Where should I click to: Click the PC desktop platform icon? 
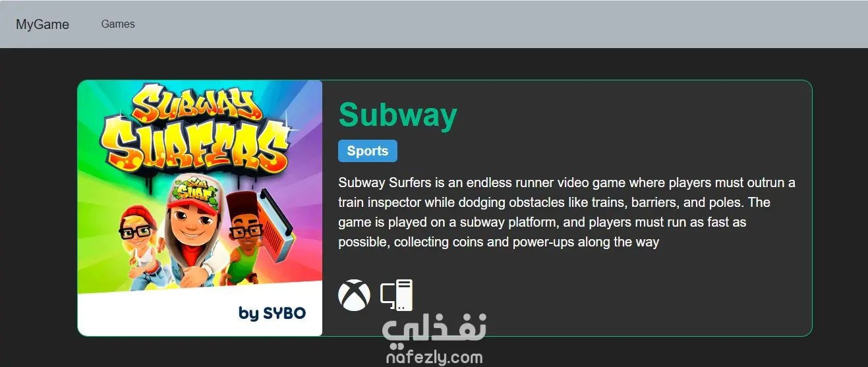click(x=397, y=295)
